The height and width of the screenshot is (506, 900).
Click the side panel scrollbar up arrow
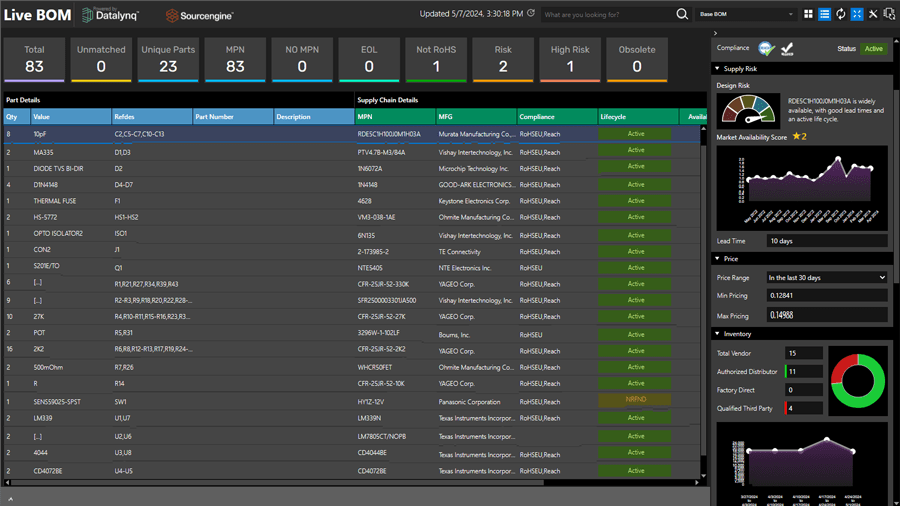[896, 41]
